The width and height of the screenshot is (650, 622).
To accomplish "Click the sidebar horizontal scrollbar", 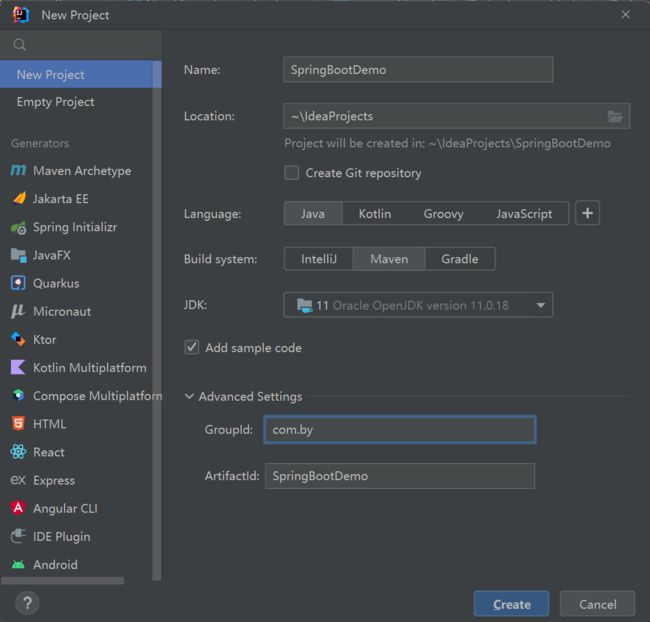I will (x=62, y=581).
